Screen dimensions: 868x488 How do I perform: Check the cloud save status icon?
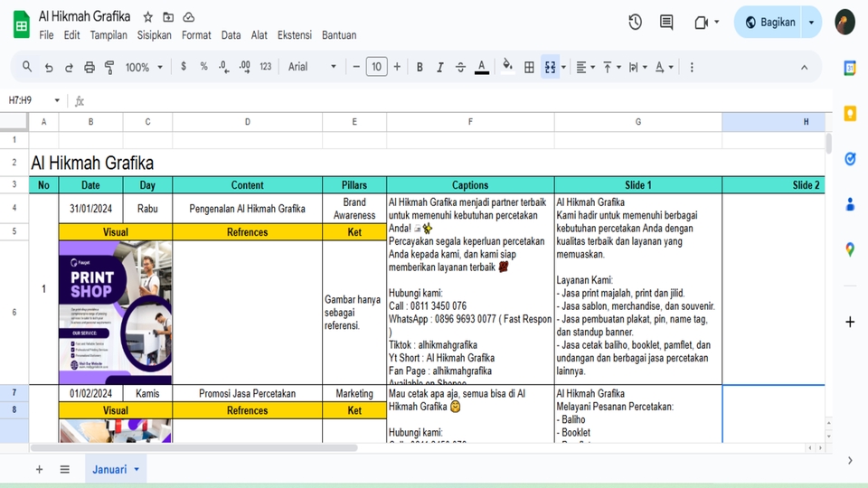pyautogui.click(x=189, y=17)
